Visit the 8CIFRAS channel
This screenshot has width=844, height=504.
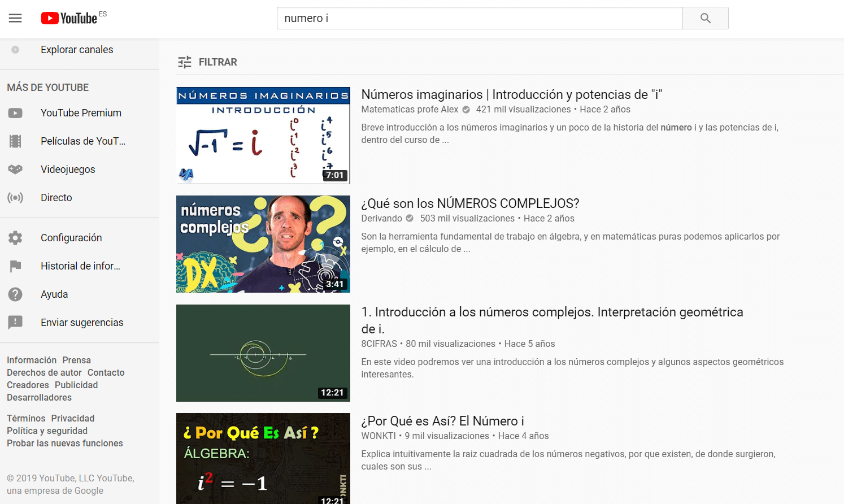point(379,344)
